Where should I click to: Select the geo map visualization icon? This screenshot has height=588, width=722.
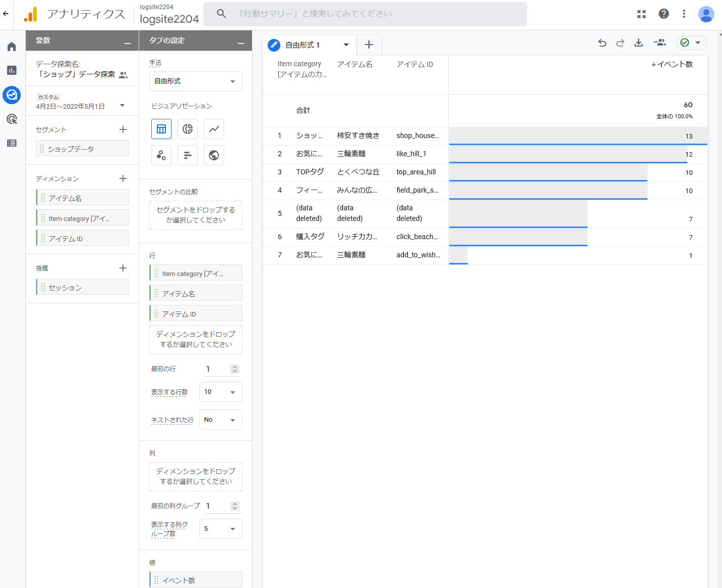(x=214, y=155)
